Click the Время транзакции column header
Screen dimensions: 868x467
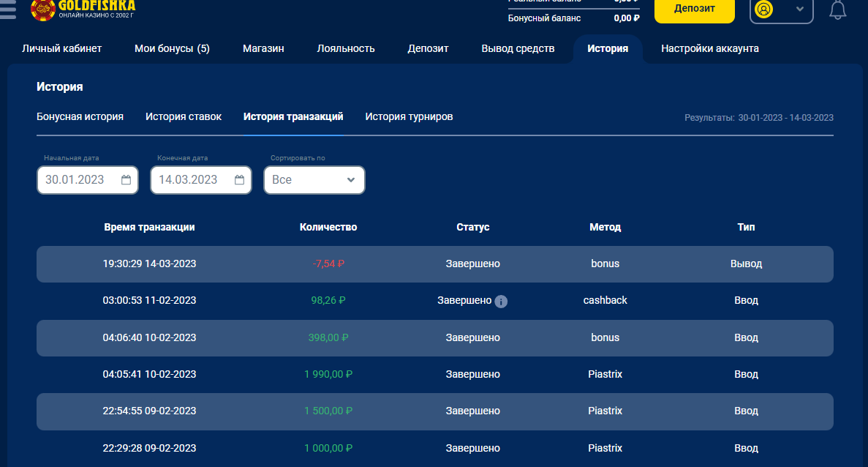[149, 227]
